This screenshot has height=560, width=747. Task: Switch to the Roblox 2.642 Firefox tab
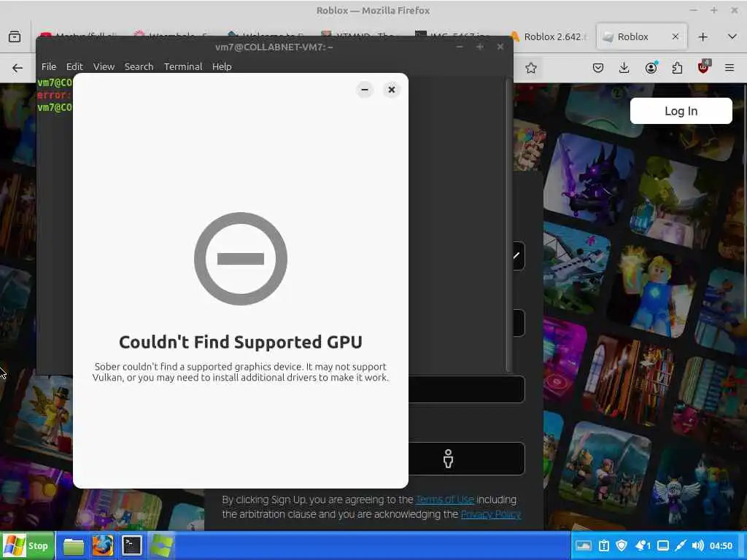click(550, 36)
